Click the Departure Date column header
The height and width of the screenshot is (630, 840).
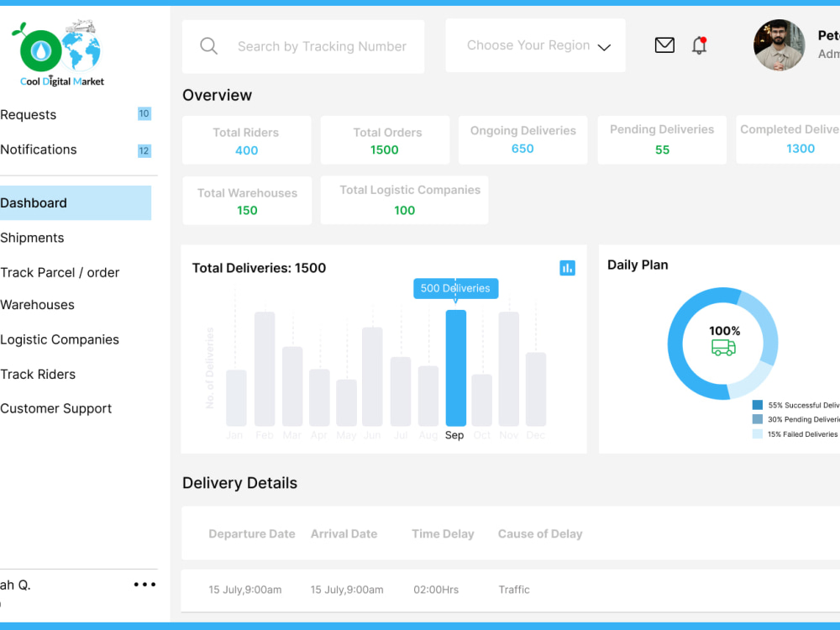point(252,534)
